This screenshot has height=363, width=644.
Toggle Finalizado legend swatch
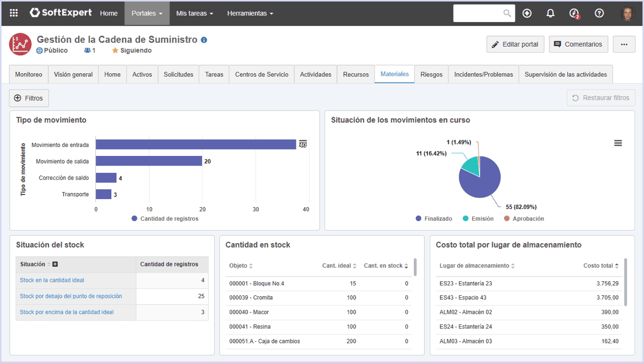pyautogui.click(x=418, y=219)
